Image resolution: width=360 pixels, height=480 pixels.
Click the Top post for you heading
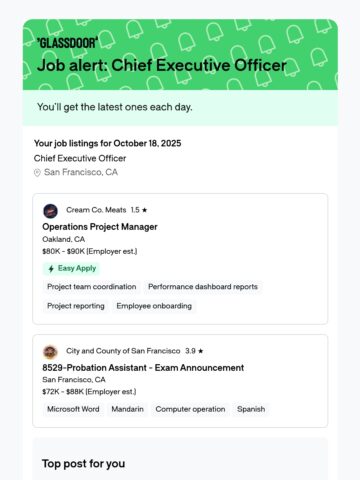click(84, 464)
